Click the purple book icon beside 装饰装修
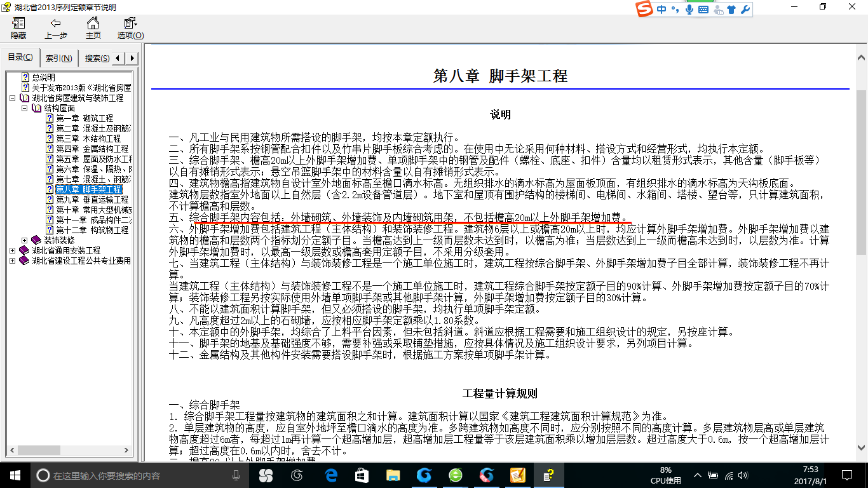This screenshot has width=868, height=488. (36, 240)
